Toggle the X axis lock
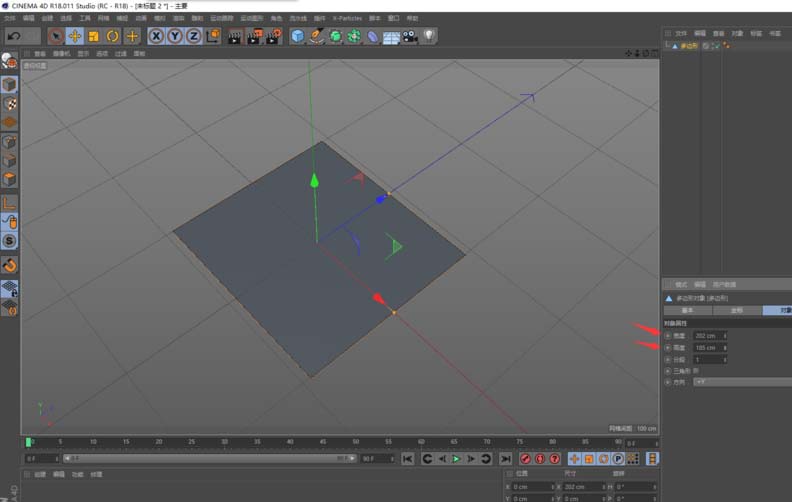Image resolution: width=792 pixels, height=502 pixels. [156, 36]
